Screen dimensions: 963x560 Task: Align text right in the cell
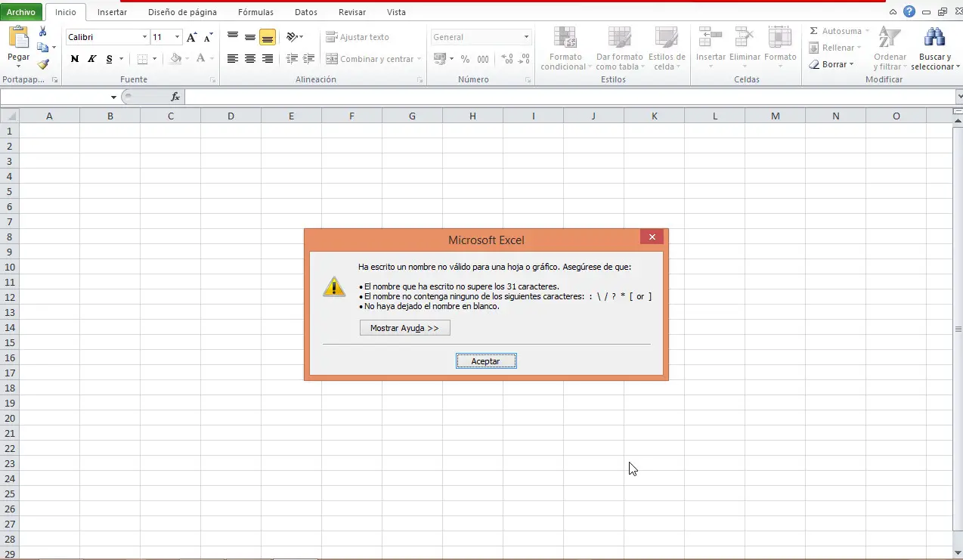pos(268,58)
